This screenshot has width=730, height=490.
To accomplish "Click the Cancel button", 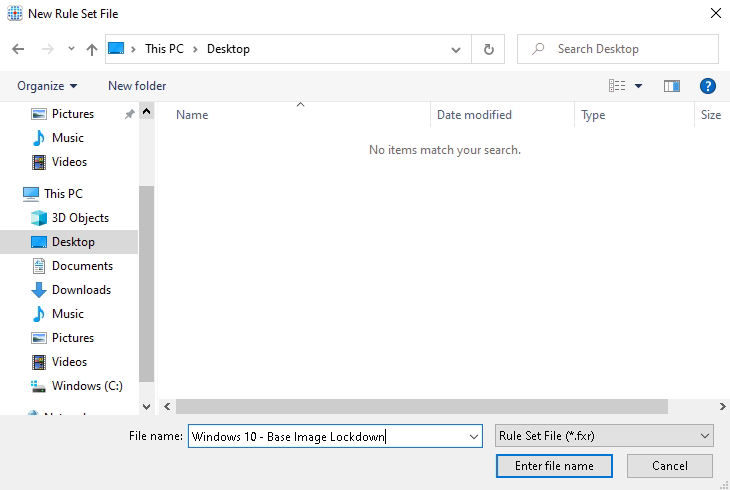I will click(669, 466).
